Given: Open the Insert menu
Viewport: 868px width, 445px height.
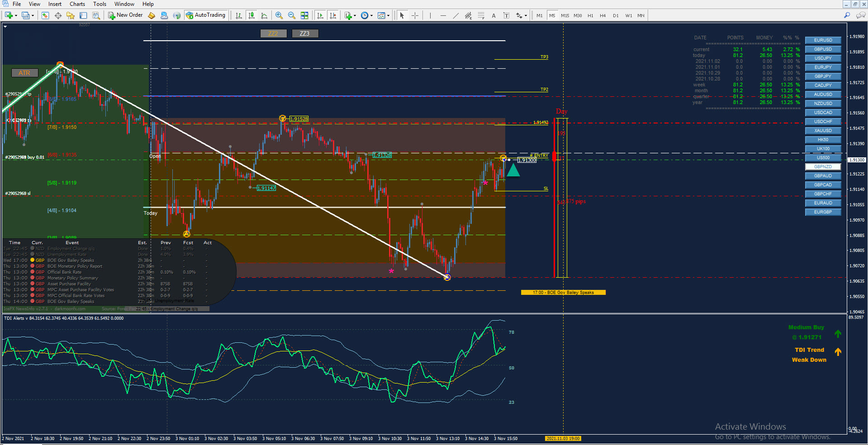Looking at the screenshot, I should click(x=55, y=4).
